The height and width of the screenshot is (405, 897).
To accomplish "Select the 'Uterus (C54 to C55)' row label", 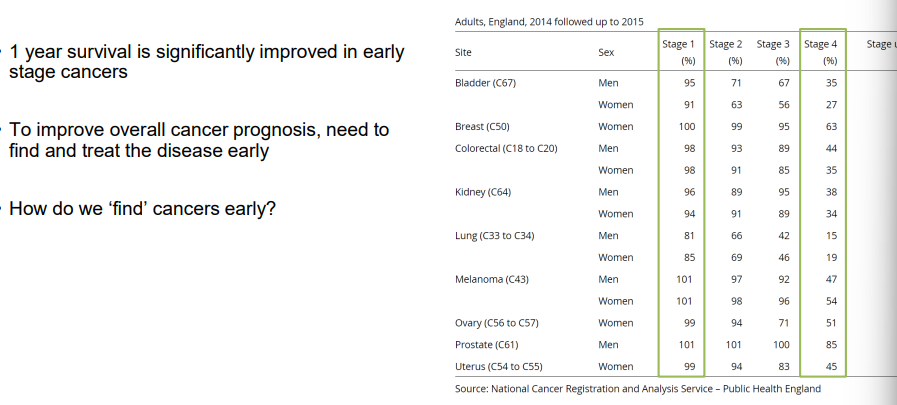I will 500,366.
